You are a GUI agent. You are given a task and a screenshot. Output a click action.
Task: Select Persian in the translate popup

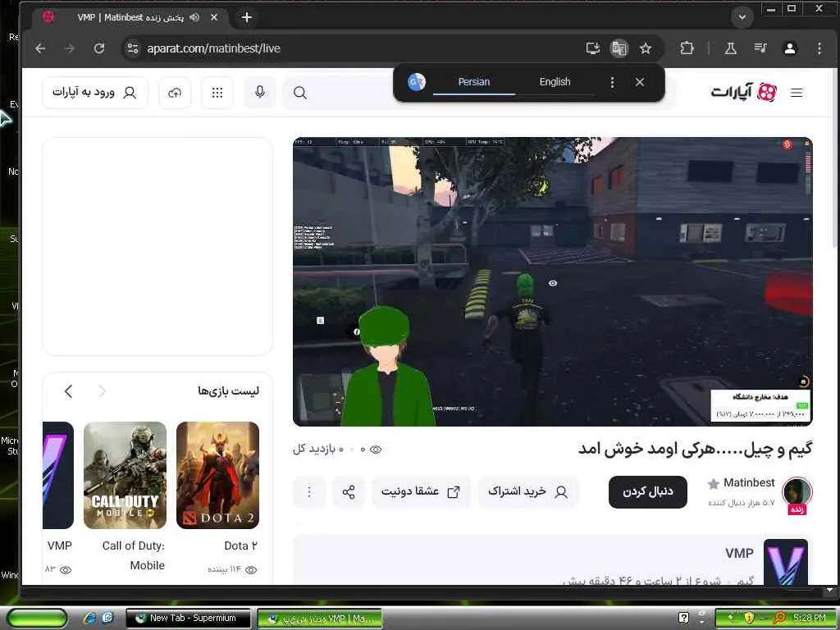click(474, 82)
